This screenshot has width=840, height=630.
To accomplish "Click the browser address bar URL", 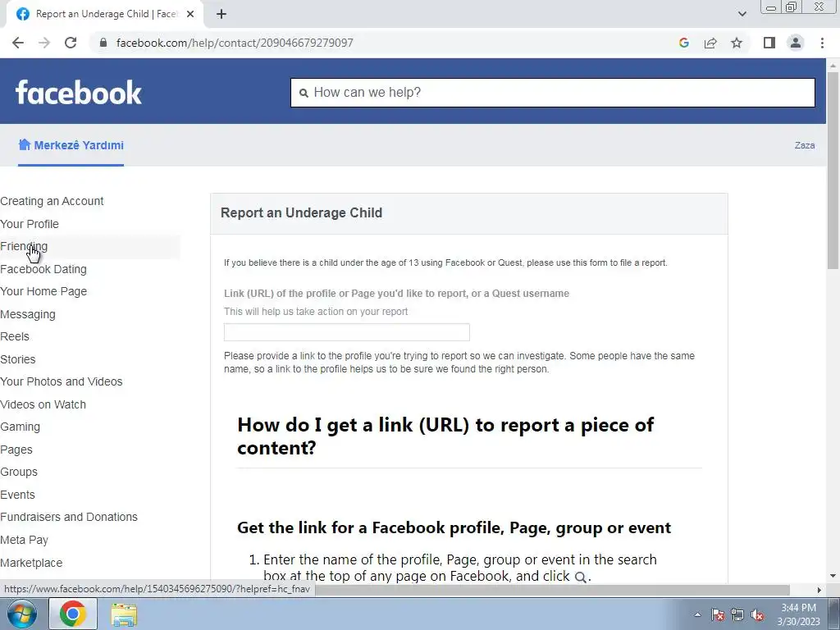I will pyautogui.click(x=235, y=43).
